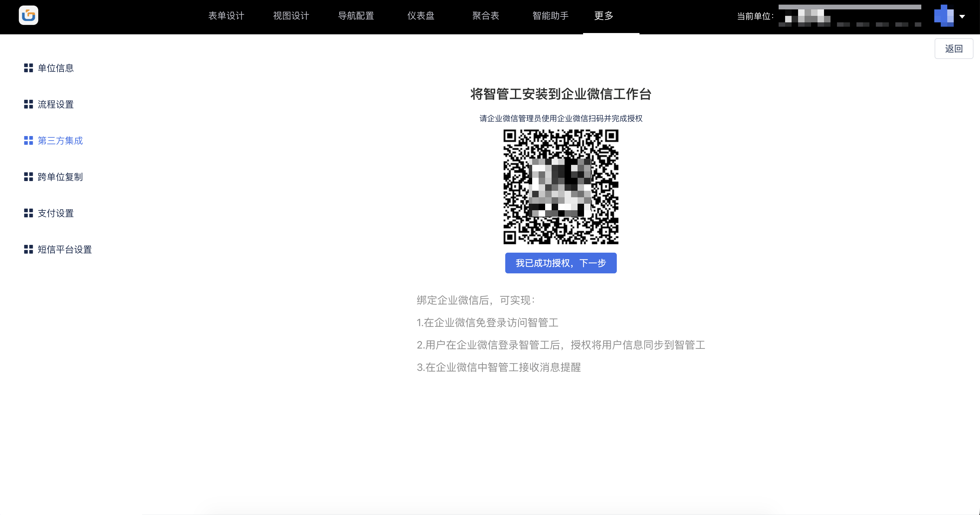The height and width of the screenshot is (515, 980).
Task: Select the 单位信息 grid icon in sidebar
Action: pos(28,68)
